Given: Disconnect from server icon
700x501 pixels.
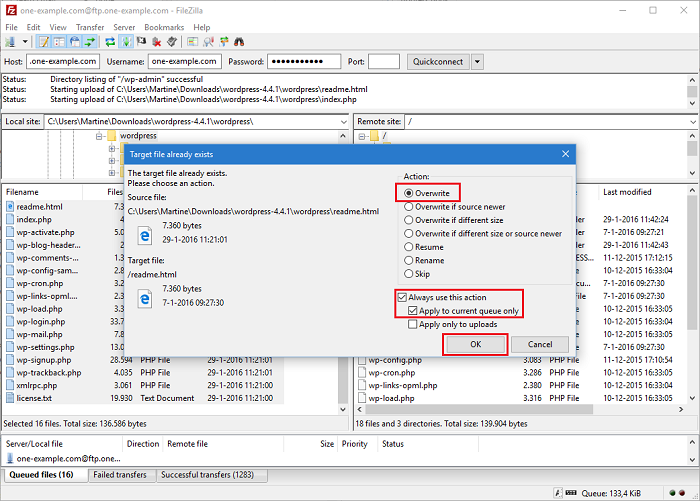Looking at the screenshot, I should (x=157, y=42).
